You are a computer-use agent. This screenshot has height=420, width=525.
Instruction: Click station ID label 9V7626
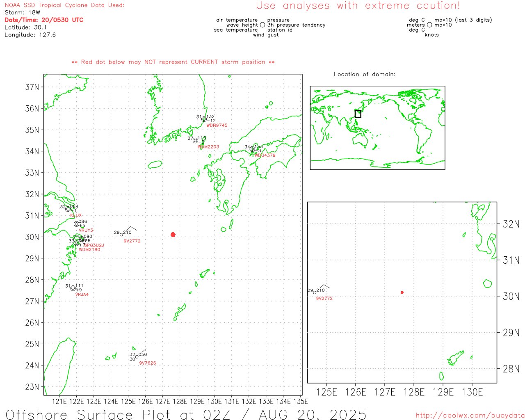[148, 363]
